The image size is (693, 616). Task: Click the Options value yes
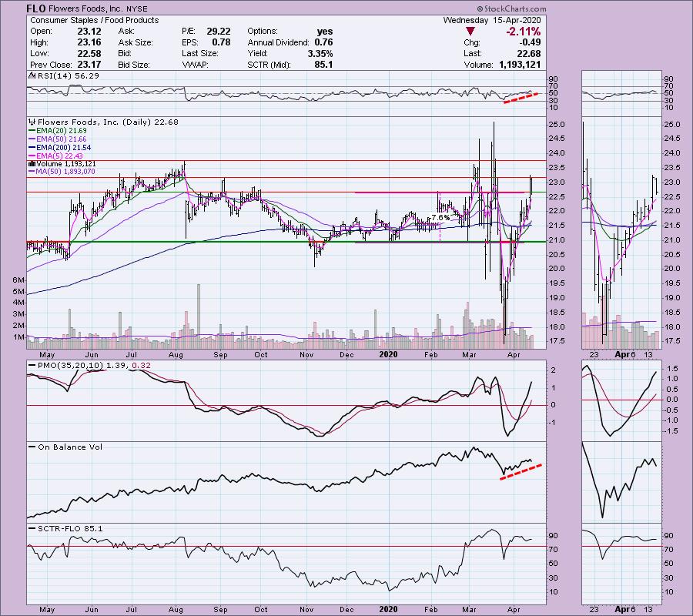[x=325, y=32]
